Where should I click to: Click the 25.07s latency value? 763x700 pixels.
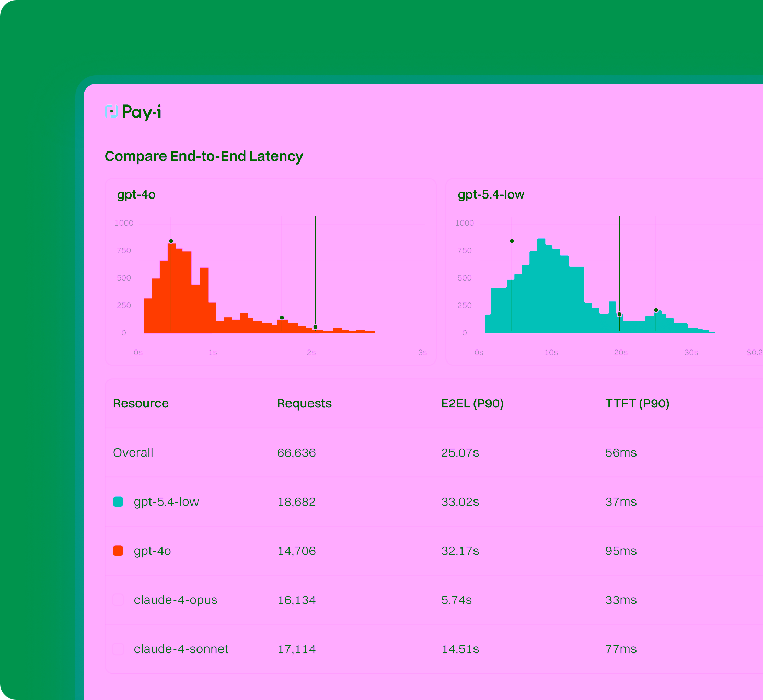coord(460,453)
